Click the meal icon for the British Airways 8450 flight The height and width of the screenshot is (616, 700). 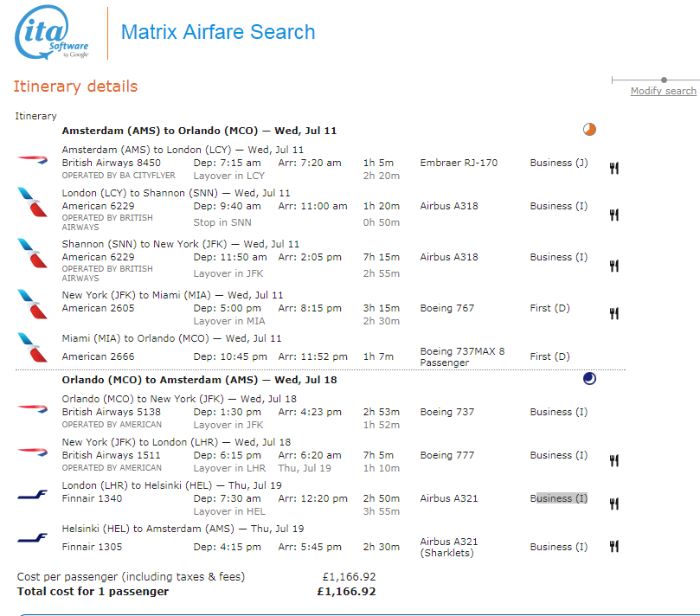click(614, 168)
